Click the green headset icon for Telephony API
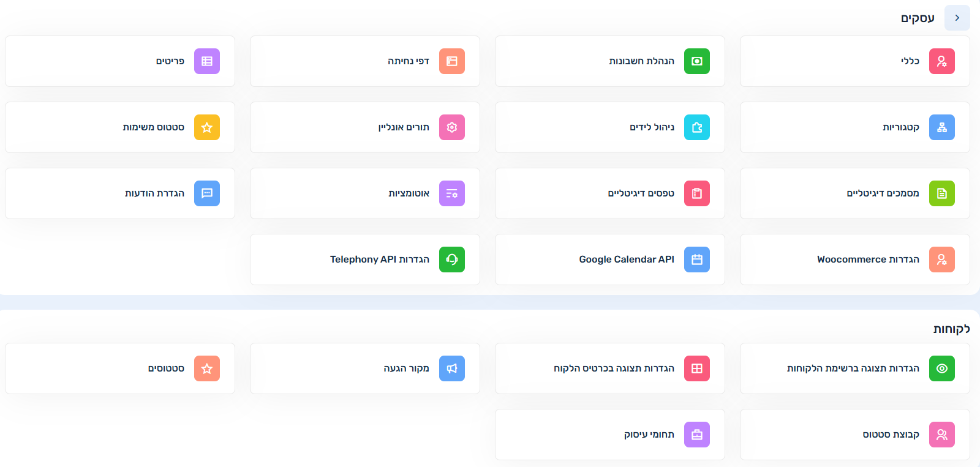 pyautogui.click(x=451, y=260)
